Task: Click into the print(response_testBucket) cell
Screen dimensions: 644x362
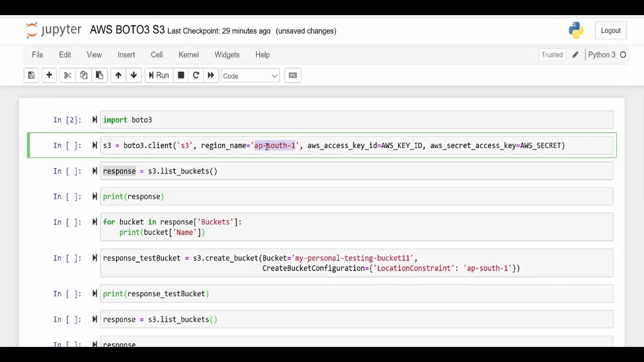Action: [x=357, y=294]
